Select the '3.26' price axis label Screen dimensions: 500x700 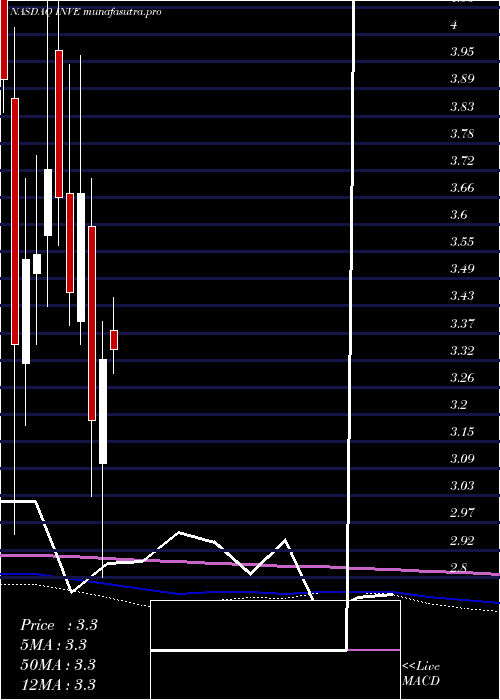462,378
